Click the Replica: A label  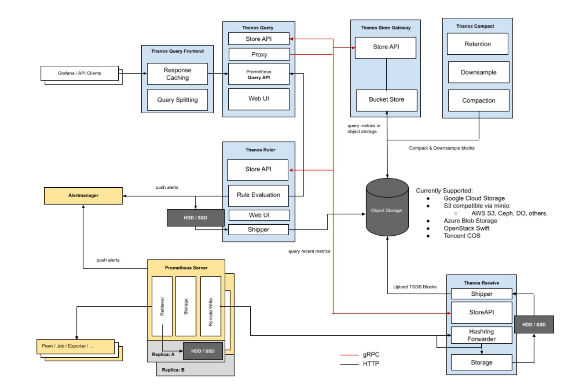click(163, 355)
